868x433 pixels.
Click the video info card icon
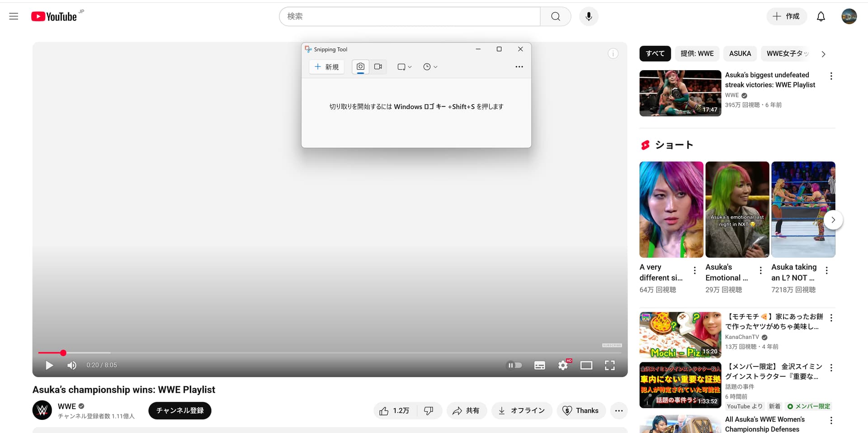pyautogui.click(x=613, y=53)
